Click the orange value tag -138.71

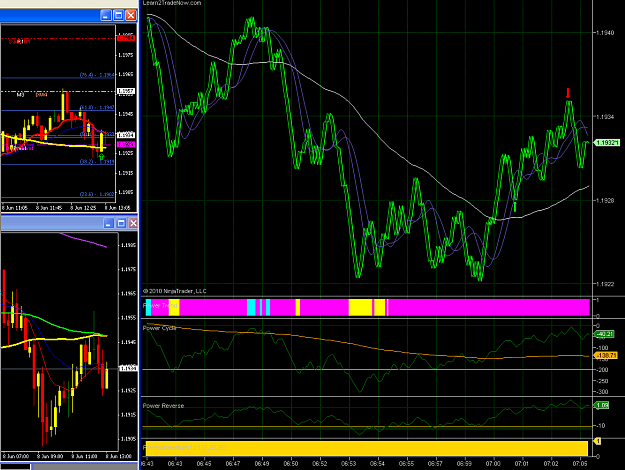point(605,355)
